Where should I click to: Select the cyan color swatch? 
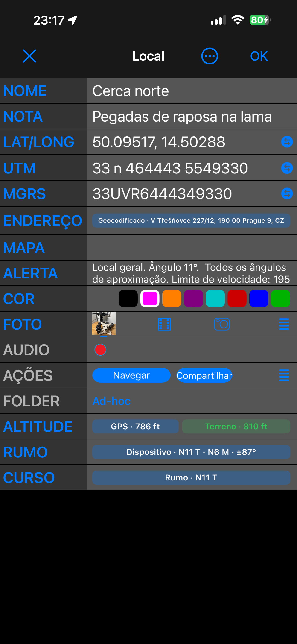coord(215,299)
